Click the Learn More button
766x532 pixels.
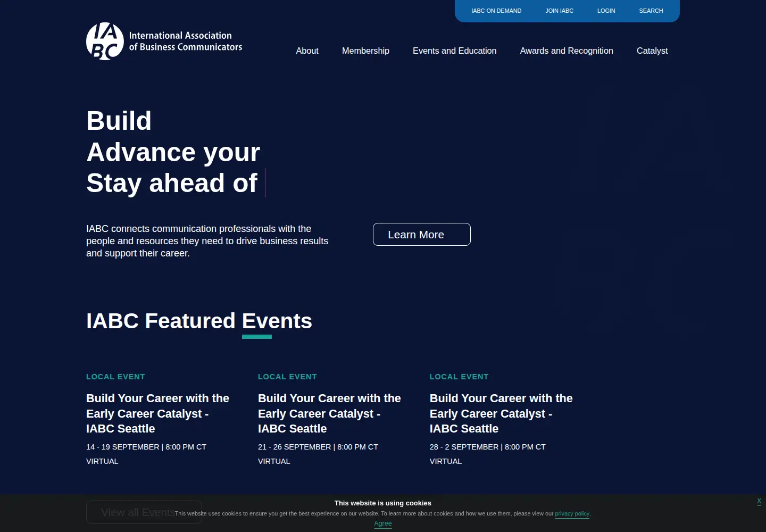coord(422,235)
